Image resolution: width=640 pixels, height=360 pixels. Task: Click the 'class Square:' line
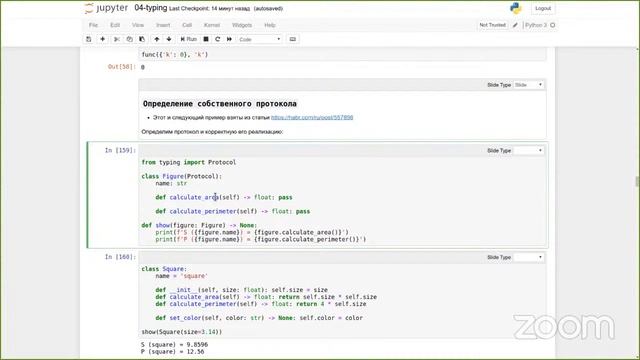tap(164, 269)
